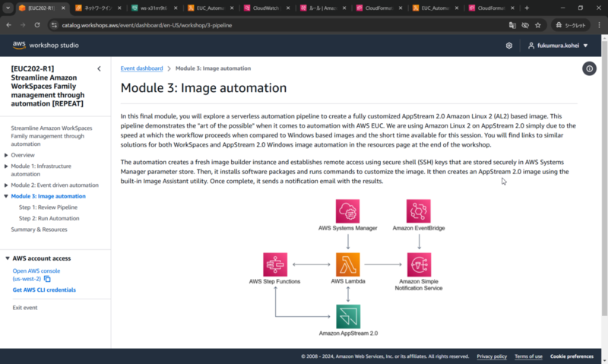
Task: Click the tracking protection eye icon
Action: (x=525, y=25)
